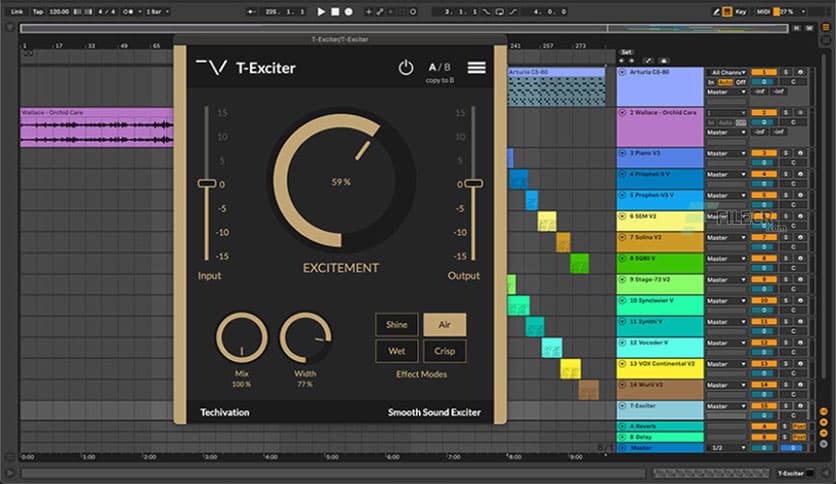Screen dimensions: 836x484
Task: Toggle Draw Mode pencil icon
Action: click(716, 11)
